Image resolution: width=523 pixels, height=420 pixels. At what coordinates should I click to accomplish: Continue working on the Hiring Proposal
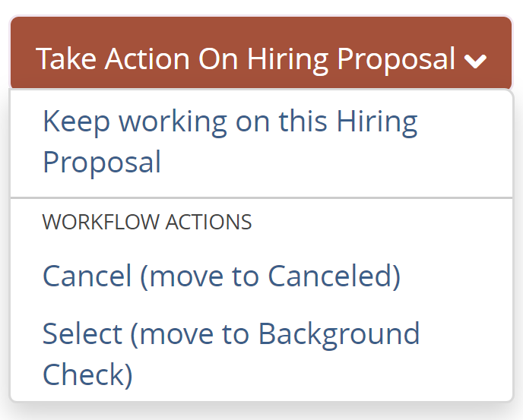point(230,142)
